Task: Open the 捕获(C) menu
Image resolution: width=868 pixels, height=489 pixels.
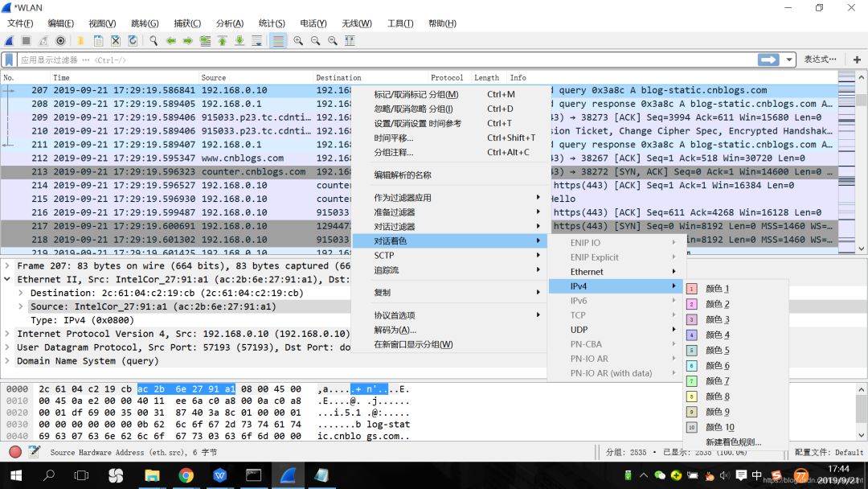Action: coord(187,23)
